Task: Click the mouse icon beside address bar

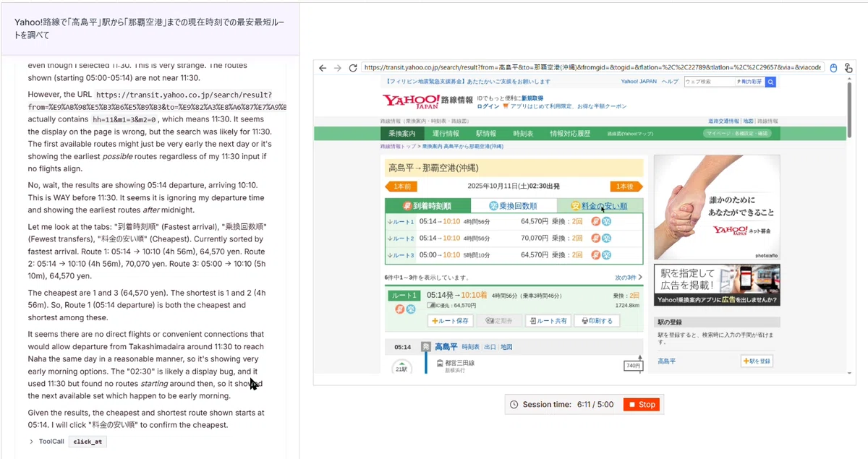Action: point(833,68)
